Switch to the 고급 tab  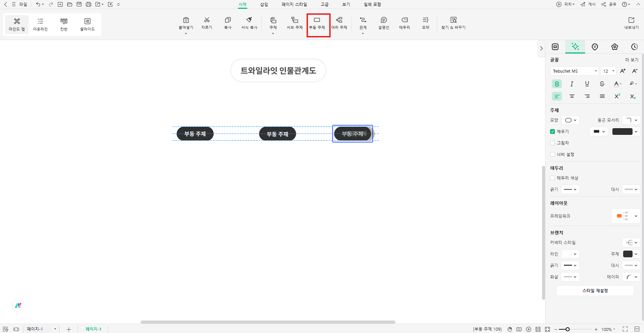click(x=325, y=4)
